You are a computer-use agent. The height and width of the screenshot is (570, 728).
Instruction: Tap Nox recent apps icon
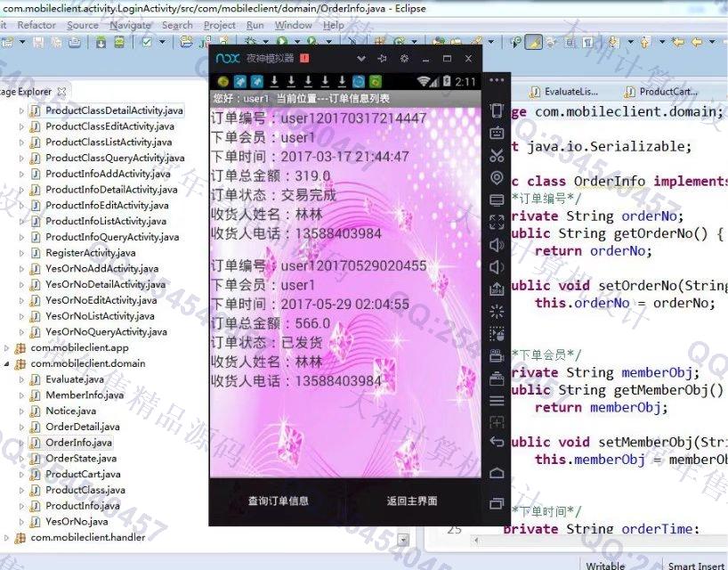click(x=497, y=503)
